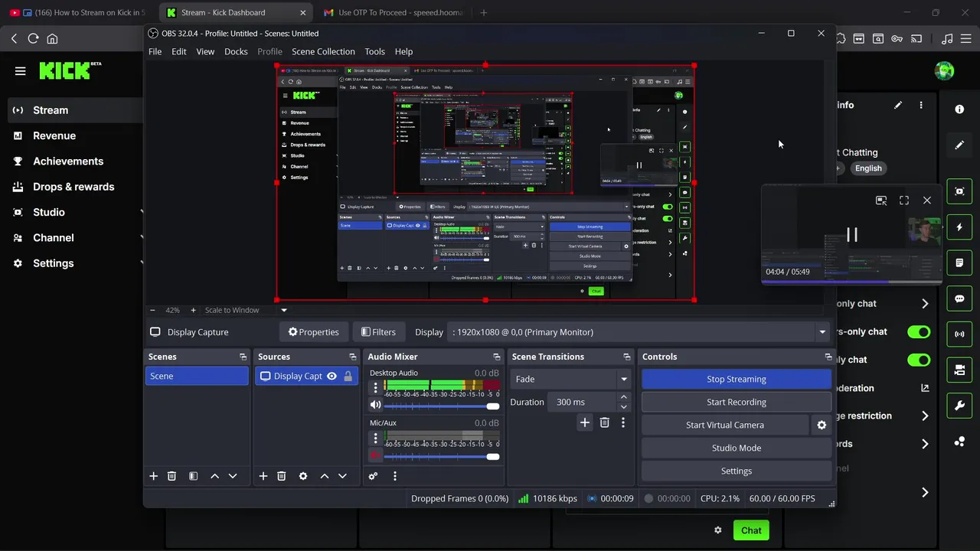The image size is (980, 551).
Task: Toggle Display Capture lock icon
Action: pos(348,376)
